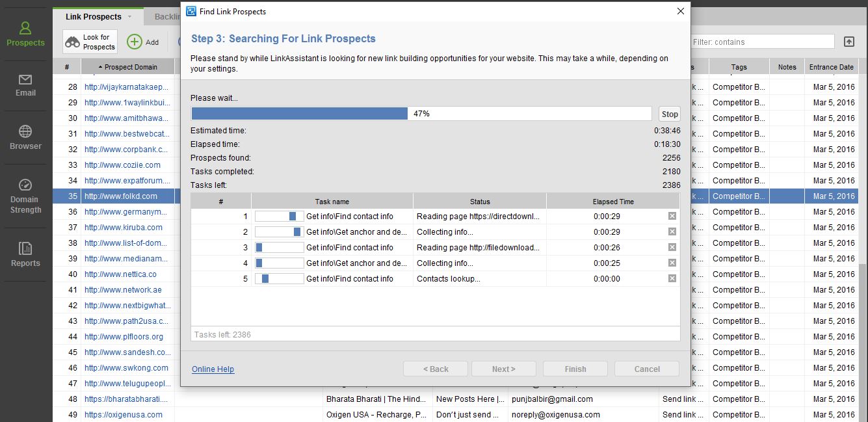Viewport: 868px width, 422px height.
Task: Sort by the Prospect Domain column header
Action: pyautogui.click(x=128, y=67)
